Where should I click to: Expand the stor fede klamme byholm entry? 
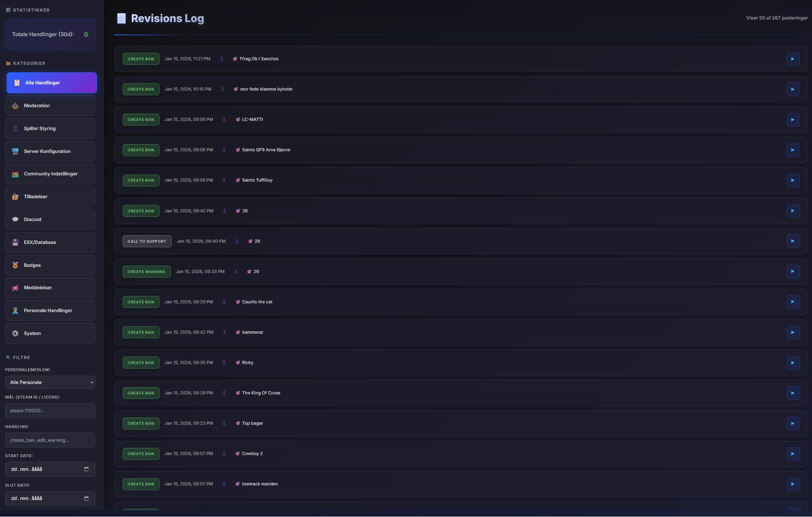pos(793,89)
